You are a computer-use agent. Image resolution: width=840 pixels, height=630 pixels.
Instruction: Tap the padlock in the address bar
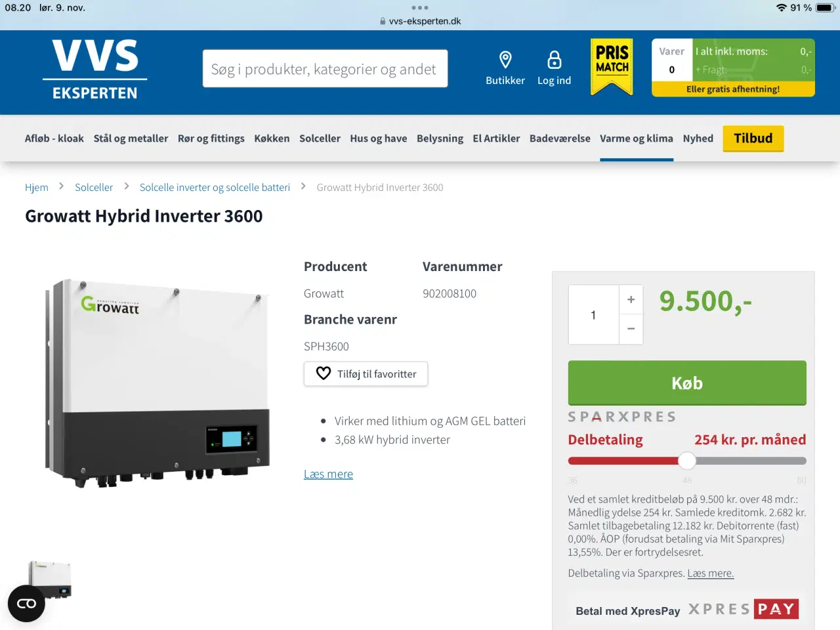coord(383,21)
